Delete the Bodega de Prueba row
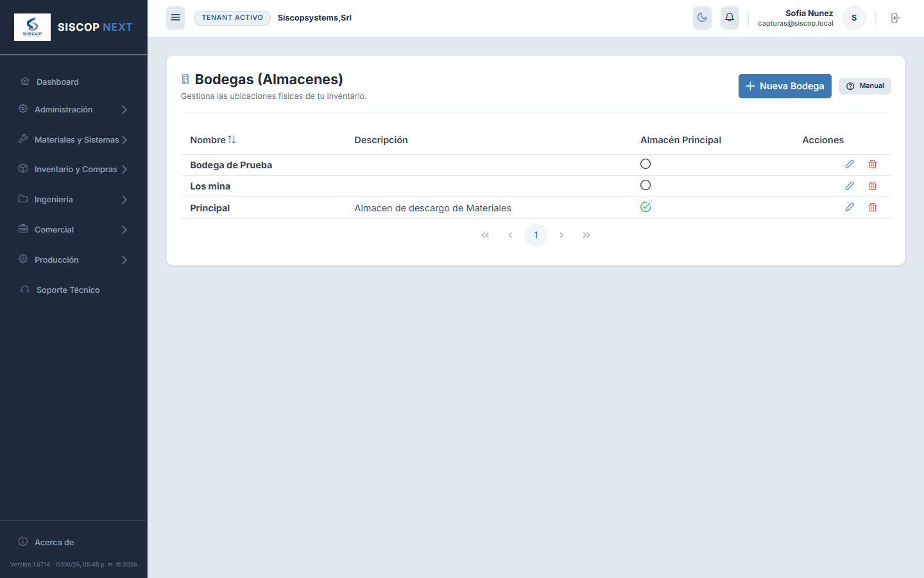This screenshot has height=578, width=924. [873, 164]
